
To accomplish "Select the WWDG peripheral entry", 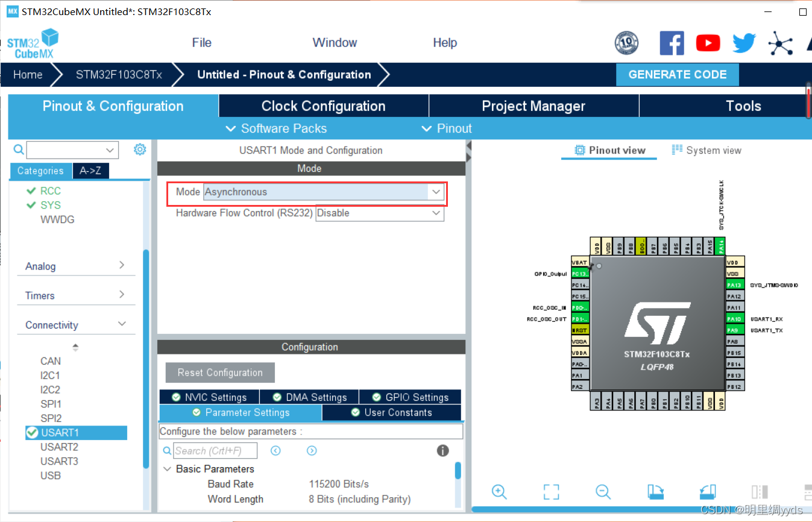I will point(57,219).
